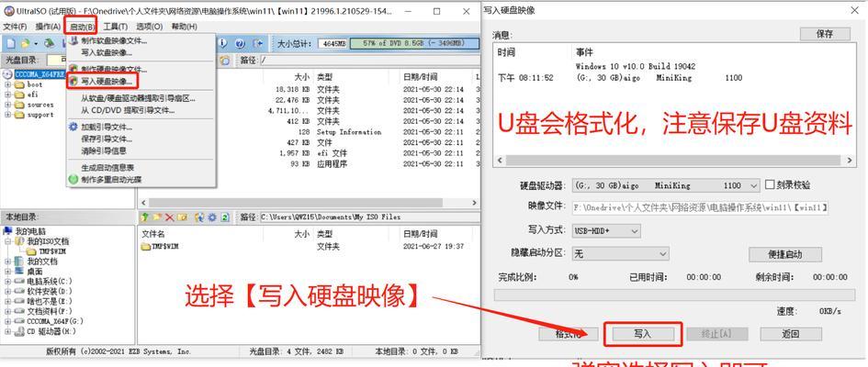Click the 返回 button
868x367 pixels.
[x=791, y=334]
